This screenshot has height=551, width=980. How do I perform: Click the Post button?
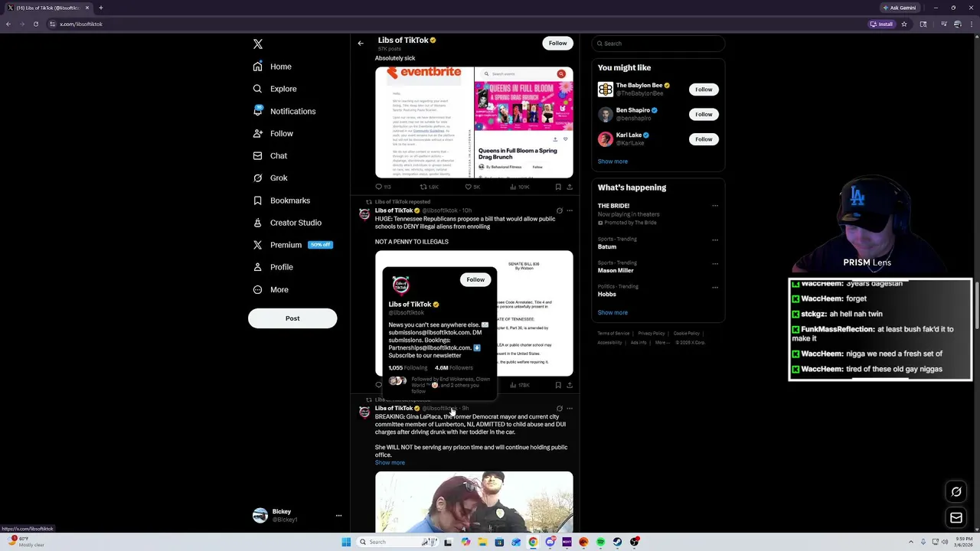292,318
